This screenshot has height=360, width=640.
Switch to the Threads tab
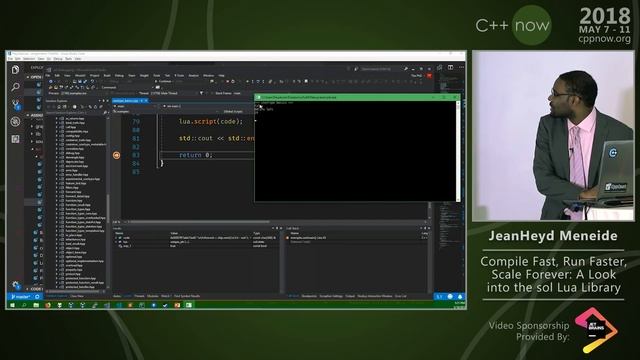click(139, 296)
